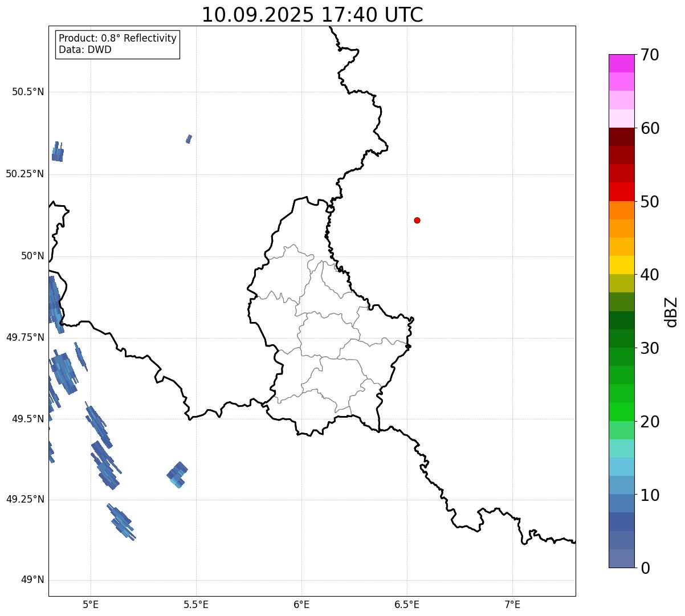The width and height of the screenshot is (685, 616).
Task: Click the latitude label "49.25°N"
Action: coord(25,500)
